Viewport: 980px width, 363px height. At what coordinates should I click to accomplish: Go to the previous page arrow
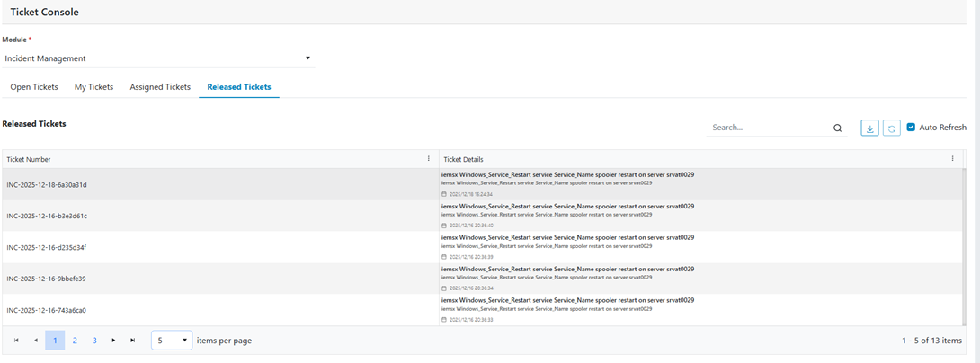click(36, 341)
